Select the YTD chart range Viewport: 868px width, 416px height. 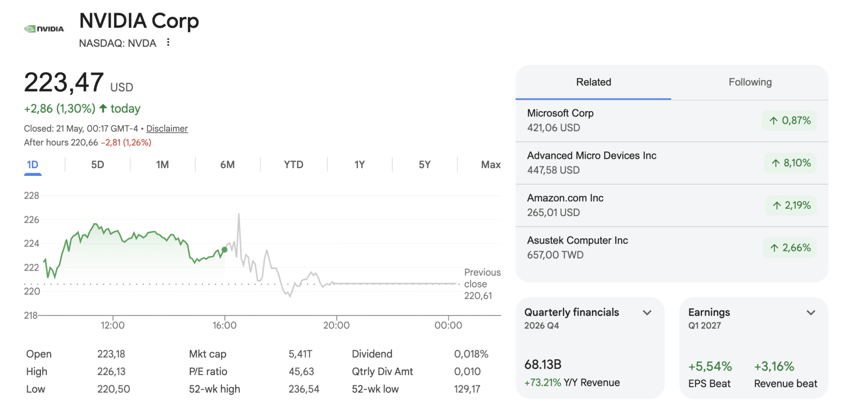(294, 165)
